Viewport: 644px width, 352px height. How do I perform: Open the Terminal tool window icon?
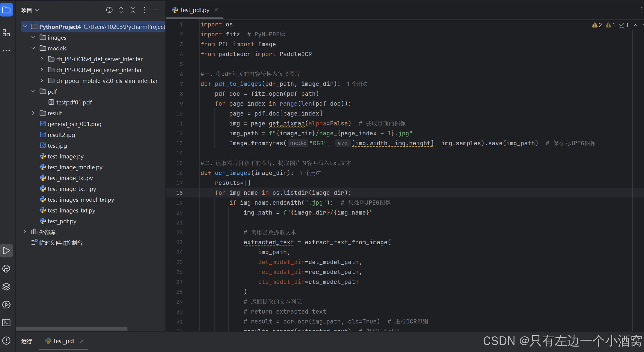[x=6, y=323]
